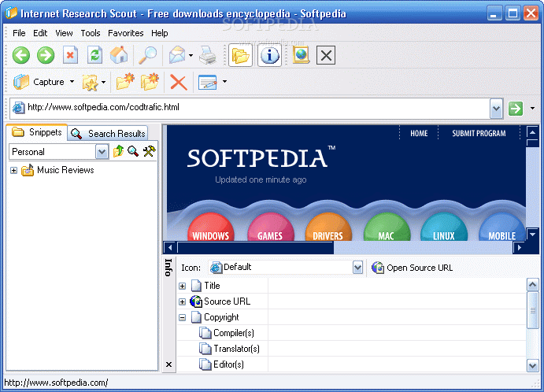Open the edit note dropdown arrow

[x=224, y=82]
